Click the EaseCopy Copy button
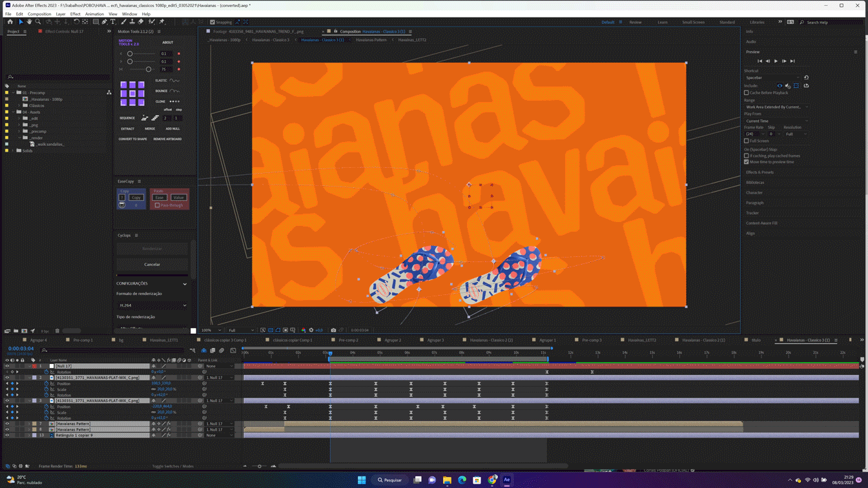The width and height of the screenshot is (868, 488). (136, 198)
